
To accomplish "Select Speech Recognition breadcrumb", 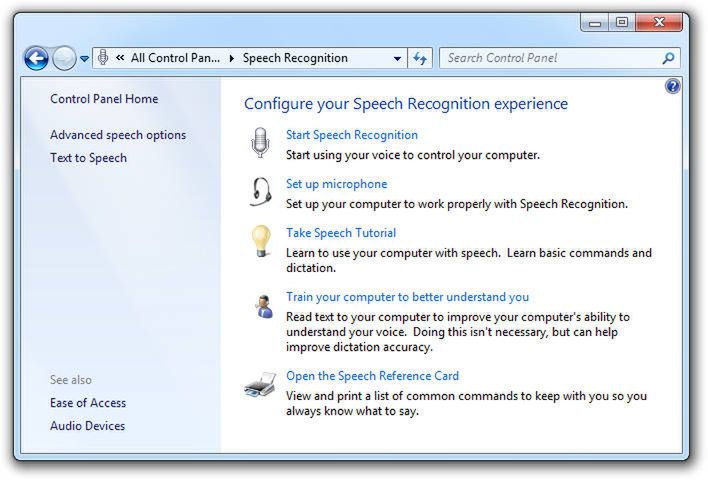I will tap(295, 58).
